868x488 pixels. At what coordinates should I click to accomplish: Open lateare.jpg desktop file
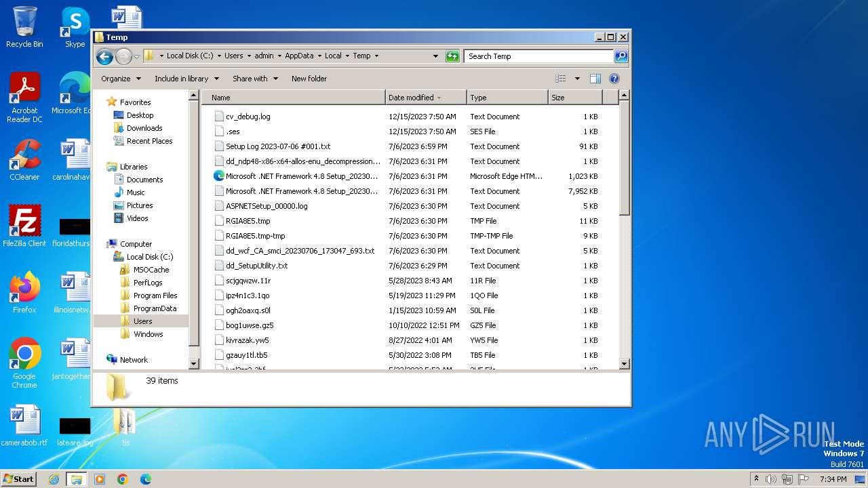click(x=75, y=431)
